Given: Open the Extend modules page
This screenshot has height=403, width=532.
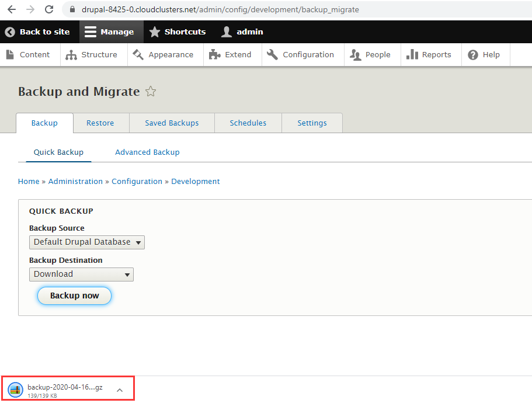Looking at the screenshot, I should click(230, 54).
